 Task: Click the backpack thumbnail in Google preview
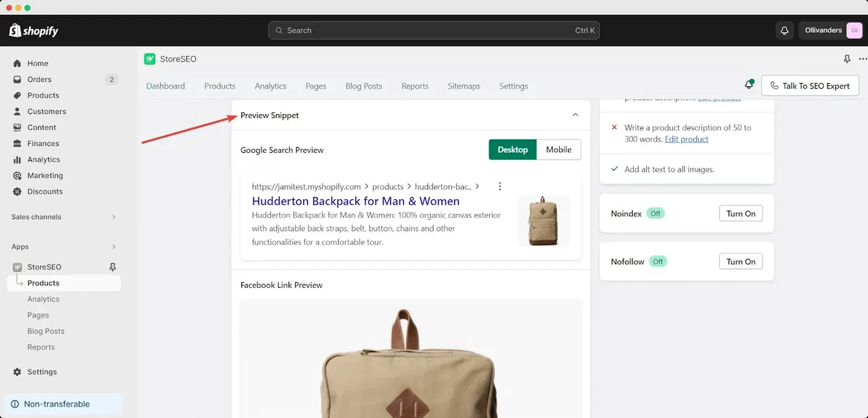click(x=544, y=221)
